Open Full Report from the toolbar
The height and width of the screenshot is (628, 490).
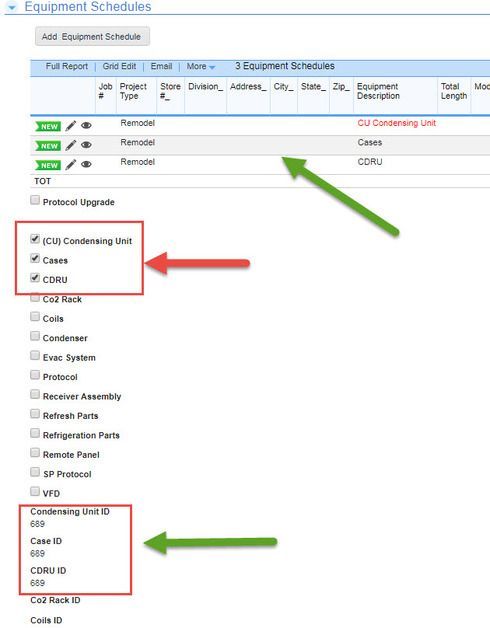(x=67, y=66)
